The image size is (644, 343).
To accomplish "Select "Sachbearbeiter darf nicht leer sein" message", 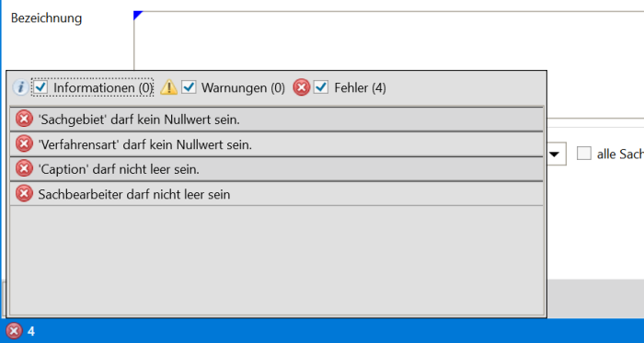I will point(276,193).
